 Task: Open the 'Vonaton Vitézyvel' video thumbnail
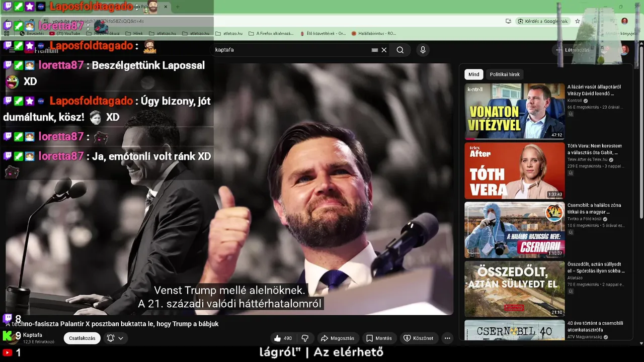point(515,111)
